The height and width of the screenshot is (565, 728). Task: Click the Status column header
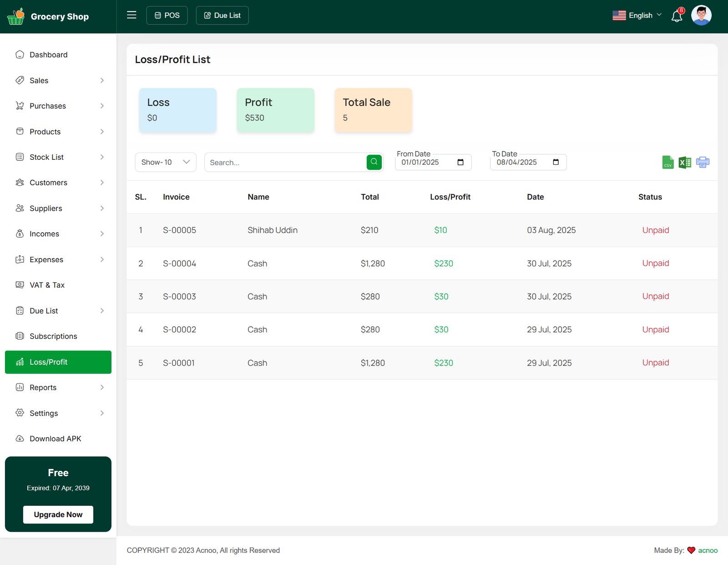point(650,197)
